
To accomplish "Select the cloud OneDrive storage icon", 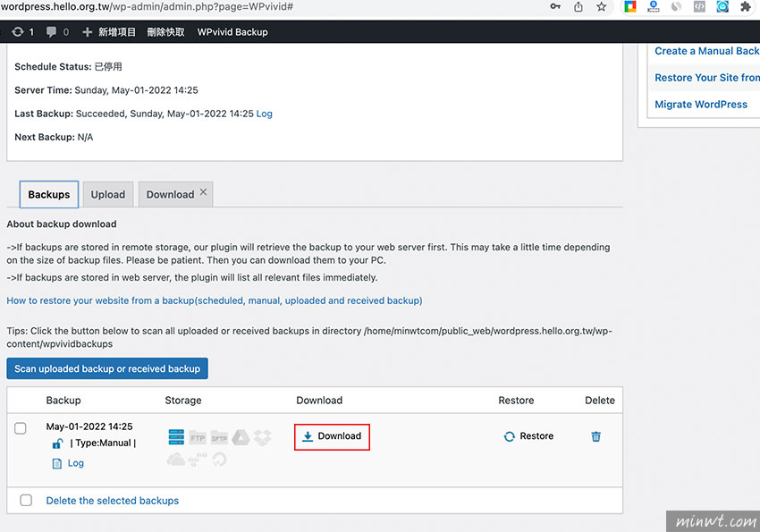I will pos(176,459).
